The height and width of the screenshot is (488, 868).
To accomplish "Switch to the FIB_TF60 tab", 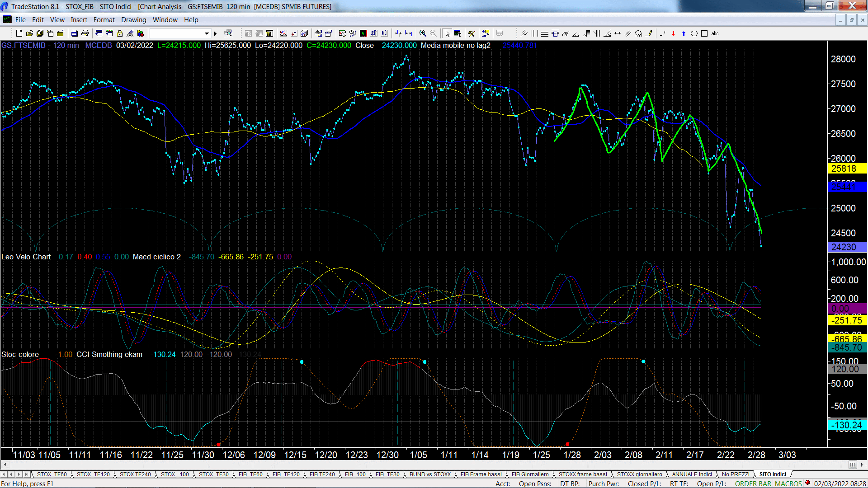I will coord(250,474).
